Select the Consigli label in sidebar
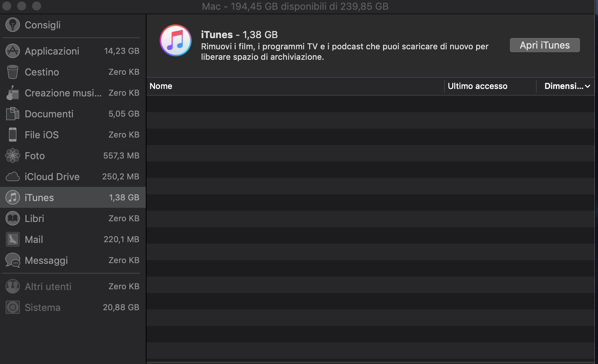The image size is (598, 364). [x=43, y=25]
